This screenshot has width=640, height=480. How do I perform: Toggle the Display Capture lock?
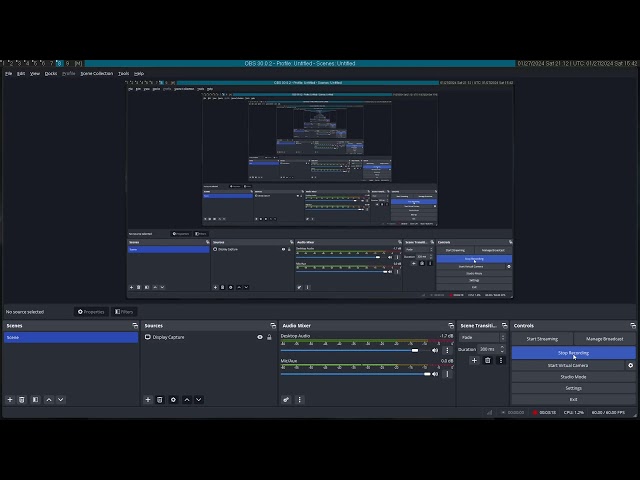point(269,337)
